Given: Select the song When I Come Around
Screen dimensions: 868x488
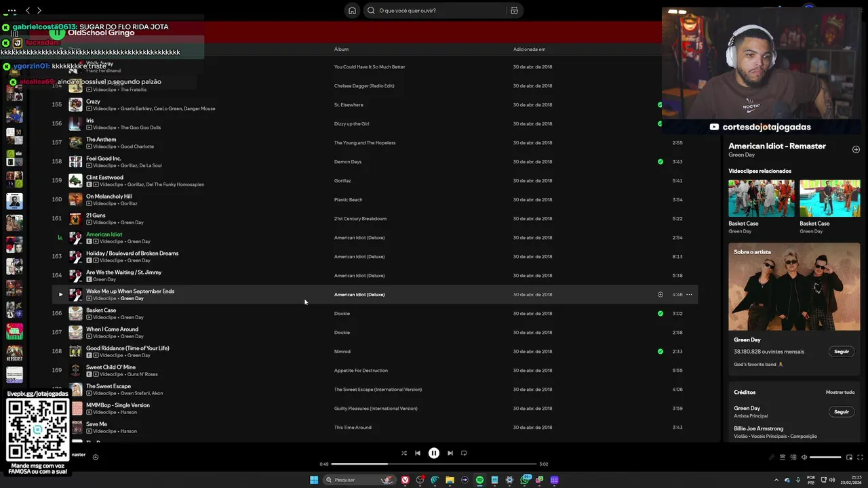Looking at the screenshot, I should [112, 329].
